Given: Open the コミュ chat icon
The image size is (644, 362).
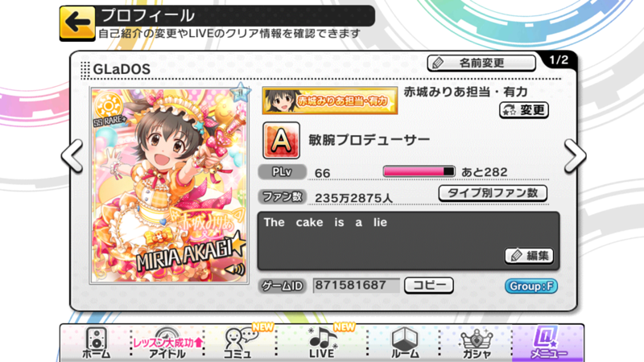Looking at the screenshot, I should coord(239,343).
